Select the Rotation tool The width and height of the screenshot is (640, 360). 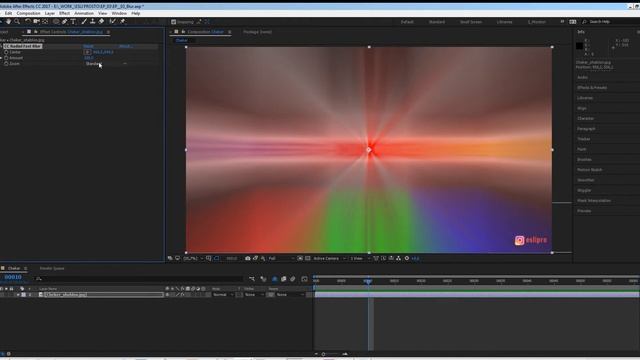click(28, 21)
